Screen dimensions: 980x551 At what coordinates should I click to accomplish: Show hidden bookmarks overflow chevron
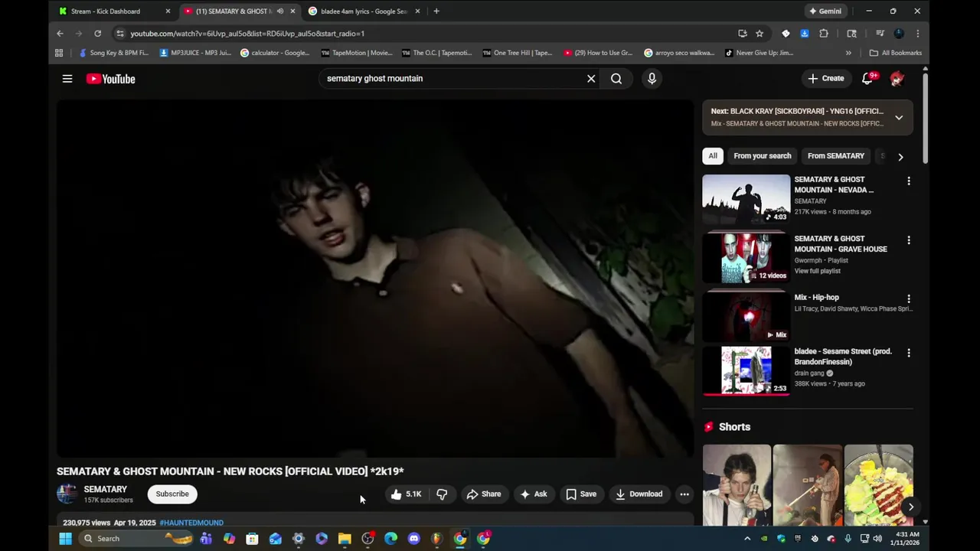tap(848, 53)
